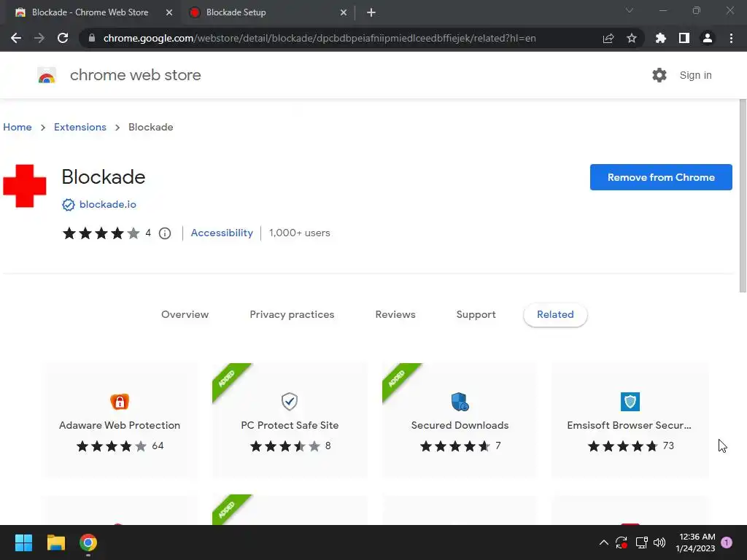Open the clock and date in taskbar
Image resolution: width=747 pixels, height=560 pixels.
(695, 542)
